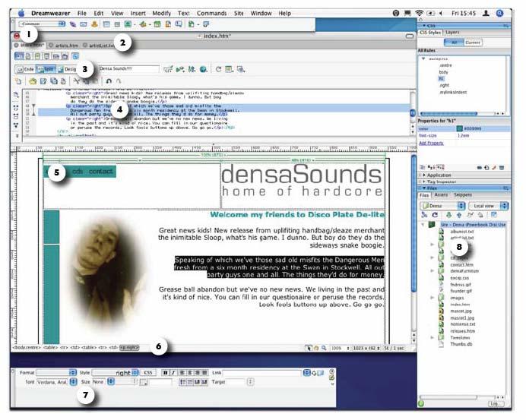This screenshot has width=526, height=420.
Task: Open the Local view dropdown
Action: coord(489,206)
